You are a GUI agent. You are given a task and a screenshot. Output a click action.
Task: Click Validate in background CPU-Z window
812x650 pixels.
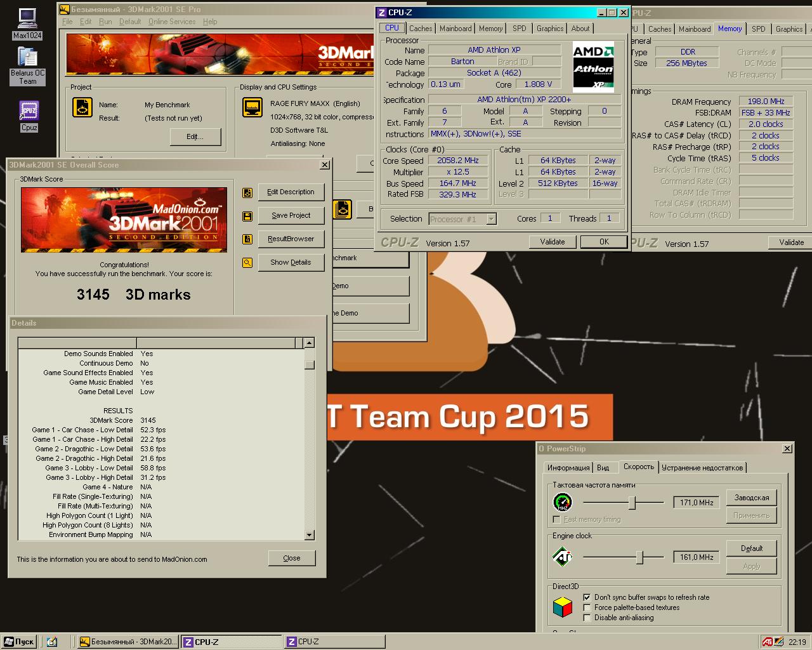coord(791,242)
